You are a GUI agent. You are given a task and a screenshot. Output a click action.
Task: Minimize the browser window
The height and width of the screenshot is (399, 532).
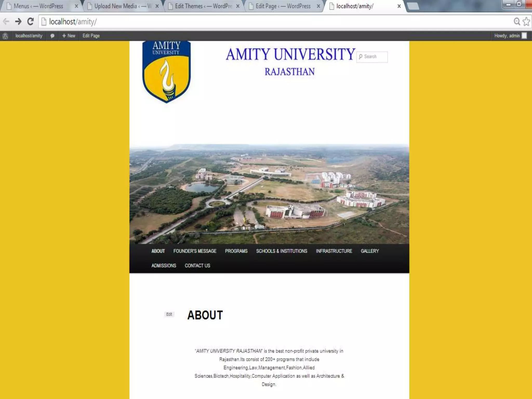[509, 4]
